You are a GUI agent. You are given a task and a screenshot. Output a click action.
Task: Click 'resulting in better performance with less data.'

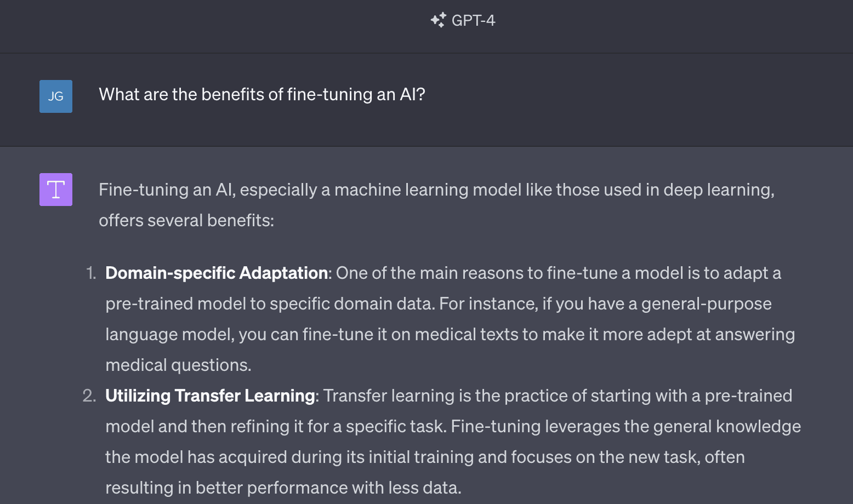283,488
